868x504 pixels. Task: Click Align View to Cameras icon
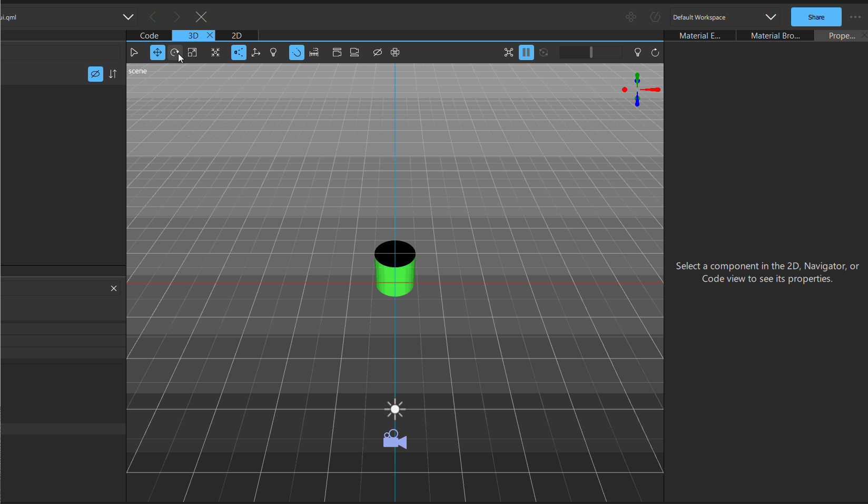354,52
